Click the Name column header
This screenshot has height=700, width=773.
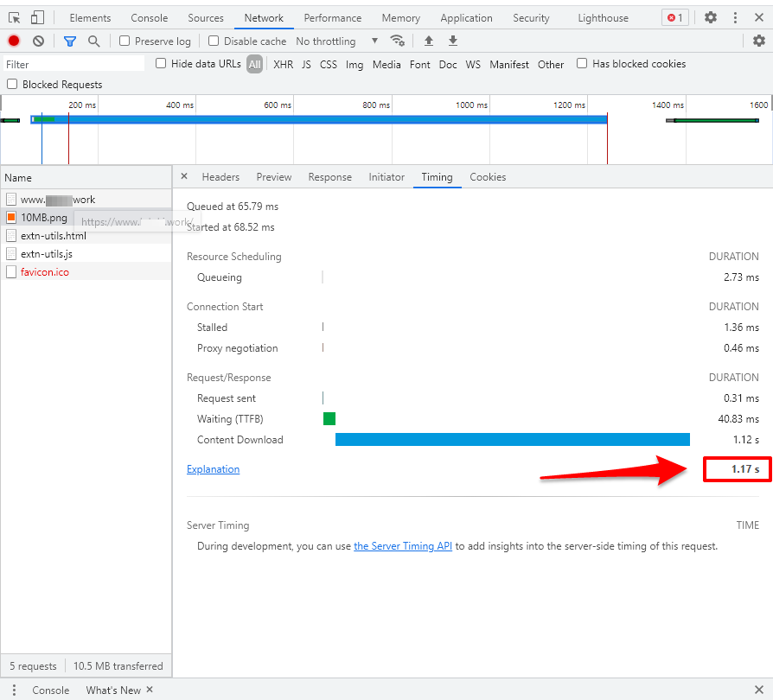coord(86,177)
